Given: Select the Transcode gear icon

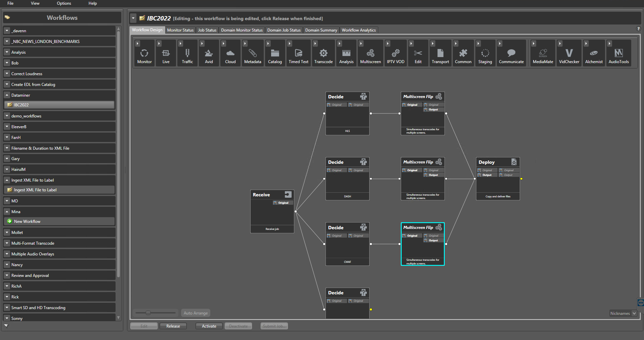Looking at the screenshot, I should 324,53.
